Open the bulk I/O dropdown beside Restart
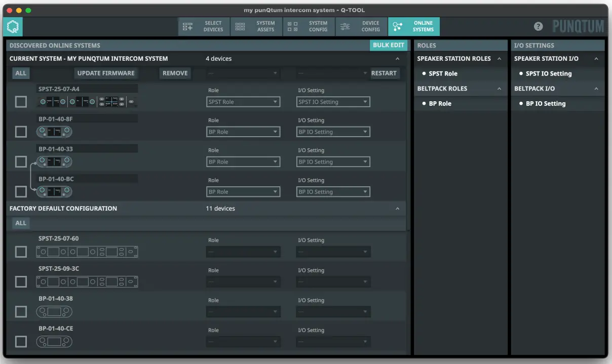 [332, 73]
